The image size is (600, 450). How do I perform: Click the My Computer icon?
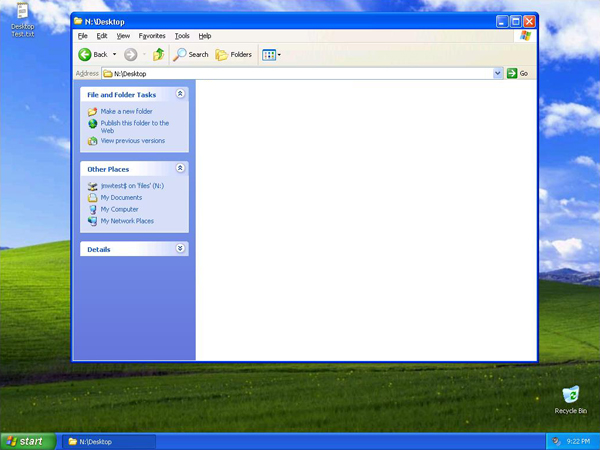92,210
